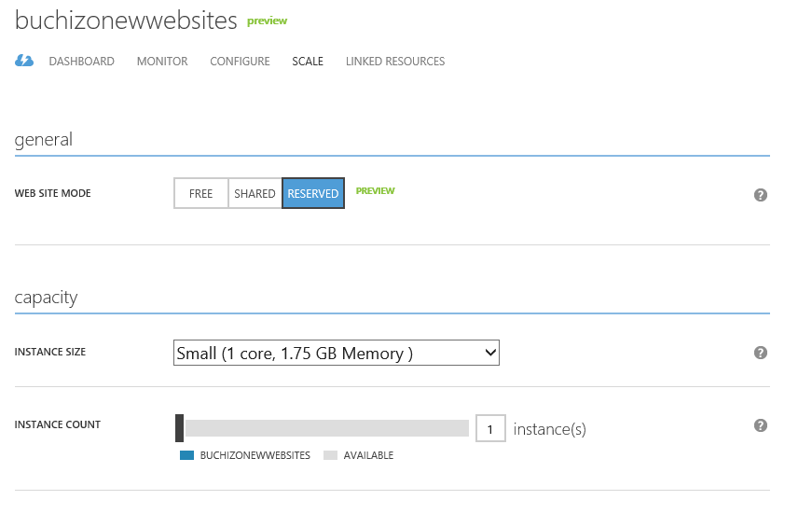The height and width of the screenshot is (528, 812).
Task: Click the instance count slider handle
Action: coord(180,428)
